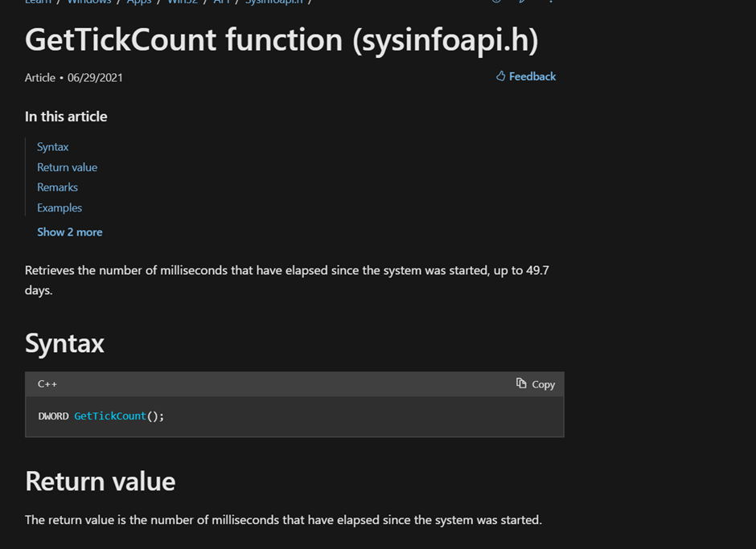Viewport: 756px width, 549px height.
Task: Jump to Syntax section in article list
Action: (52, 146)
